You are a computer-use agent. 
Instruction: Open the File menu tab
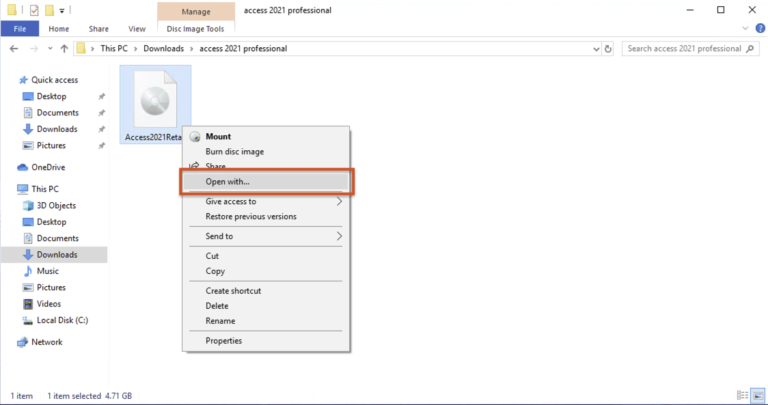point(20,29)
